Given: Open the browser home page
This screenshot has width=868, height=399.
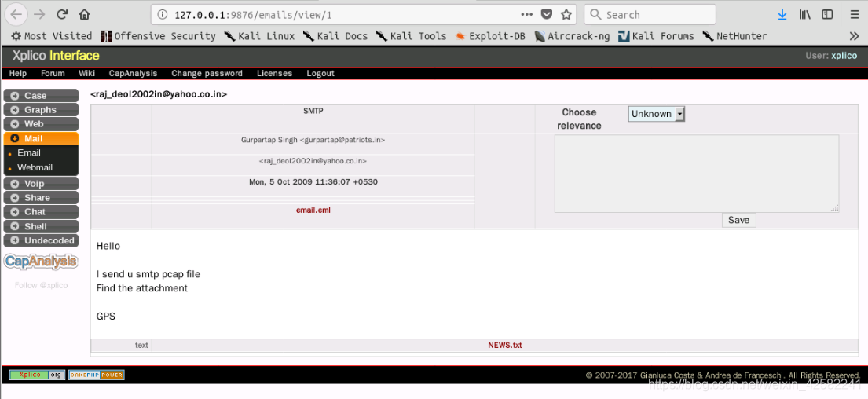Looking at the screenshot, I should [84, 15].
